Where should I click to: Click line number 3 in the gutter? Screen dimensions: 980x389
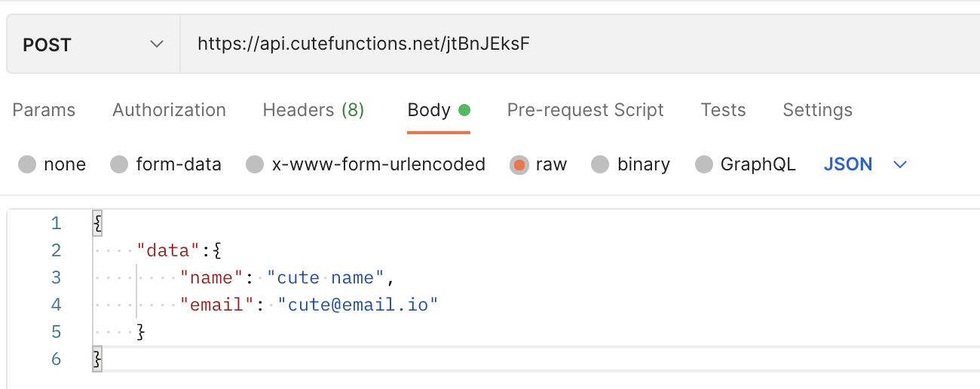click(56, 277)
